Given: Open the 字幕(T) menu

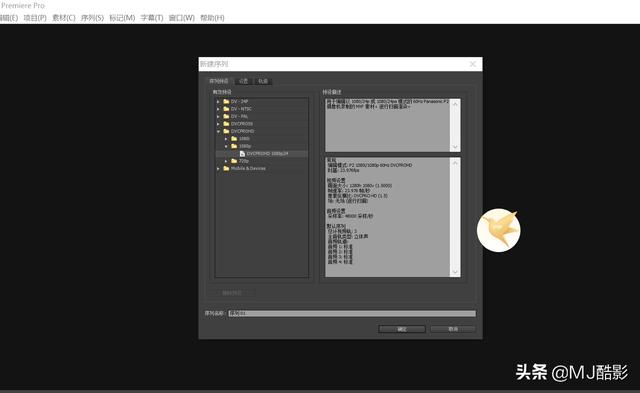Looking at the screenshot, I should 152,18.
